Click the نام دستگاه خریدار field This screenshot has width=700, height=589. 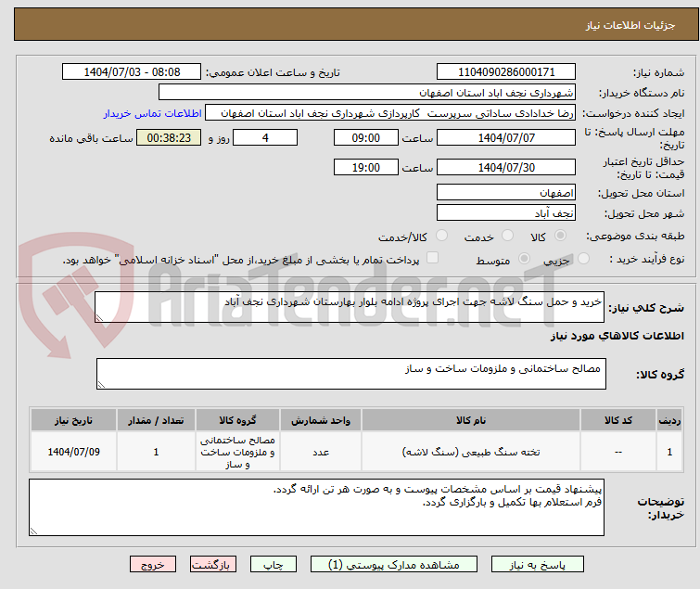coord(367,93)
